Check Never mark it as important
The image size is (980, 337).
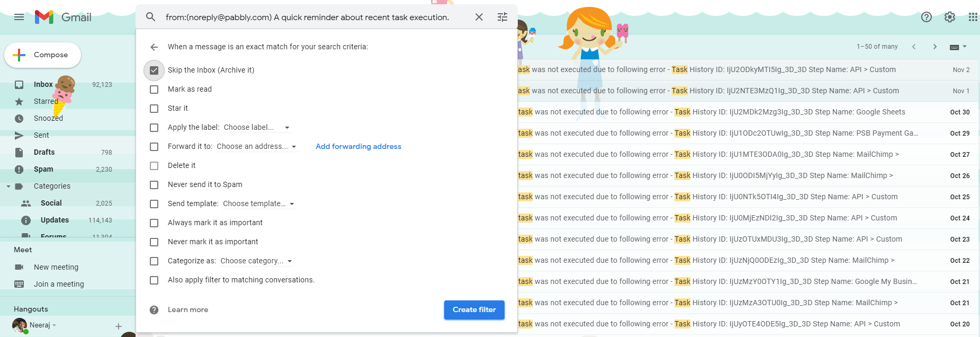154,242
